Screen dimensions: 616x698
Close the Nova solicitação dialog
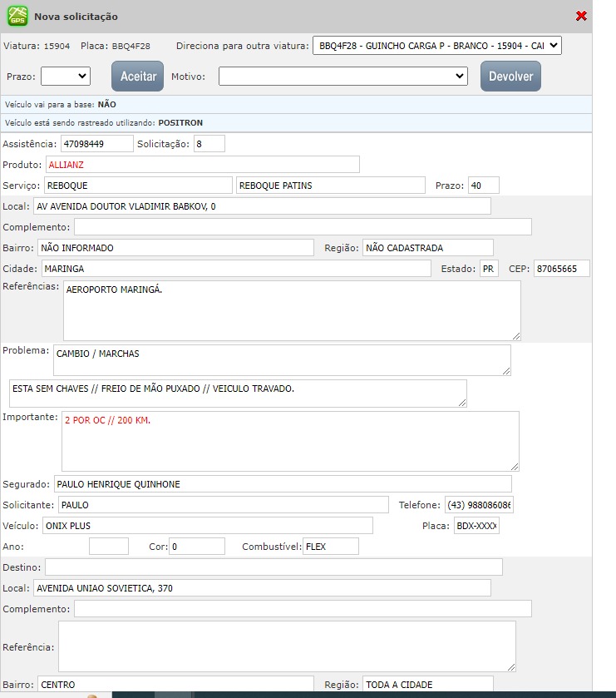tap(581, 16)
